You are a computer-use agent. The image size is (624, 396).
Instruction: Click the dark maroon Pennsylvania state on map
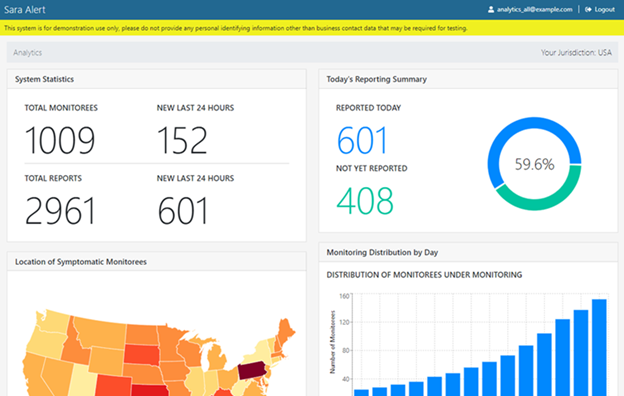pos(252,370)
